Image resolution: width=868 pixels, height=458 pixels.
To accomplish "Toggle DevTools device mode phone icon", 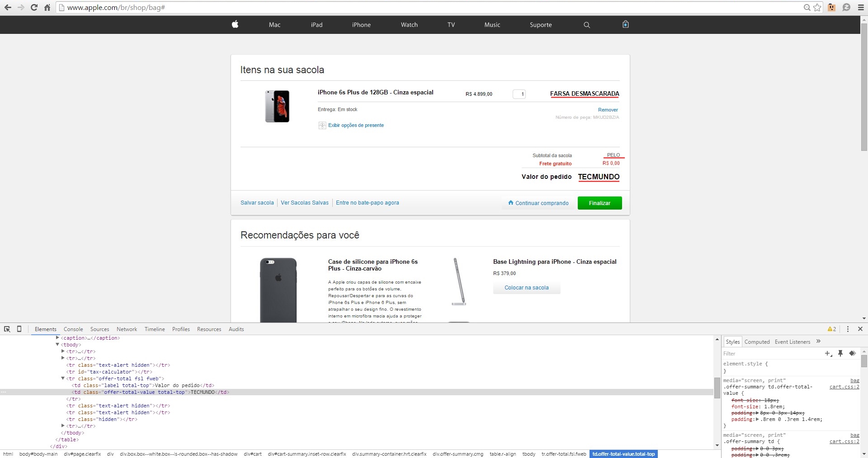I will (x=19, y=329).
